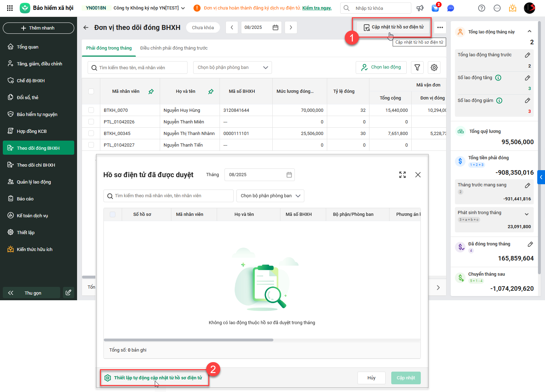
Task: Open table column settings gear
Action: tap(434, 68)
